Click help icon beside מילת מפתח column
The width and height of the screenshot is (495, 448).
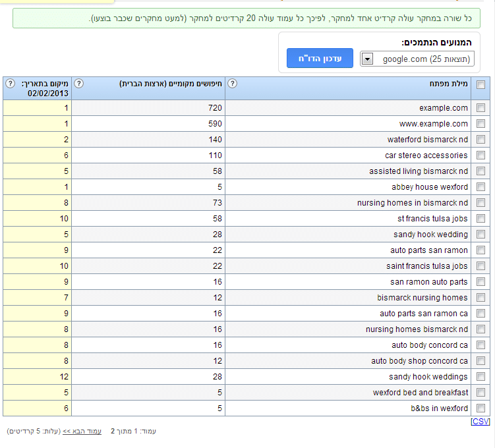233,84
